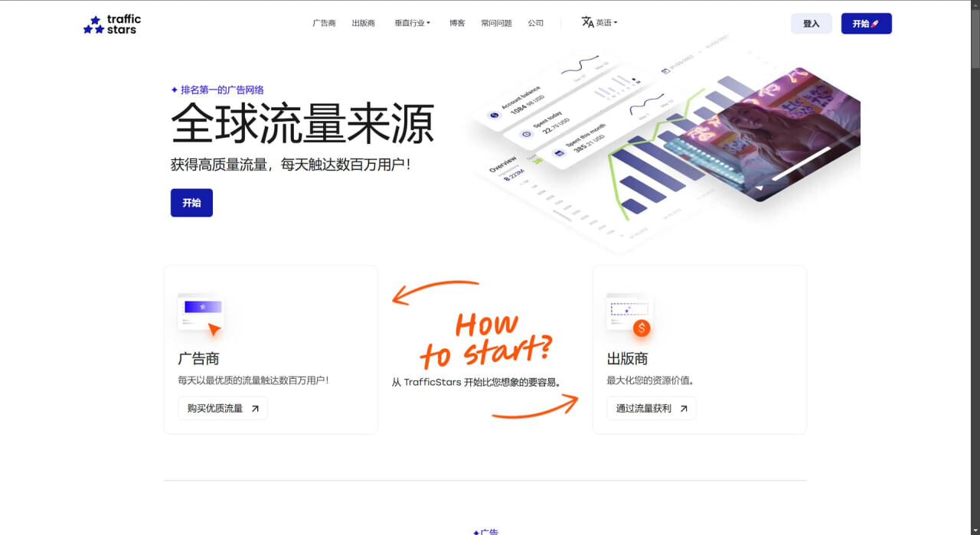Expand the 英语 language dropdown
The width and height of the screenshot is (980, 535).
click(606, 23)
